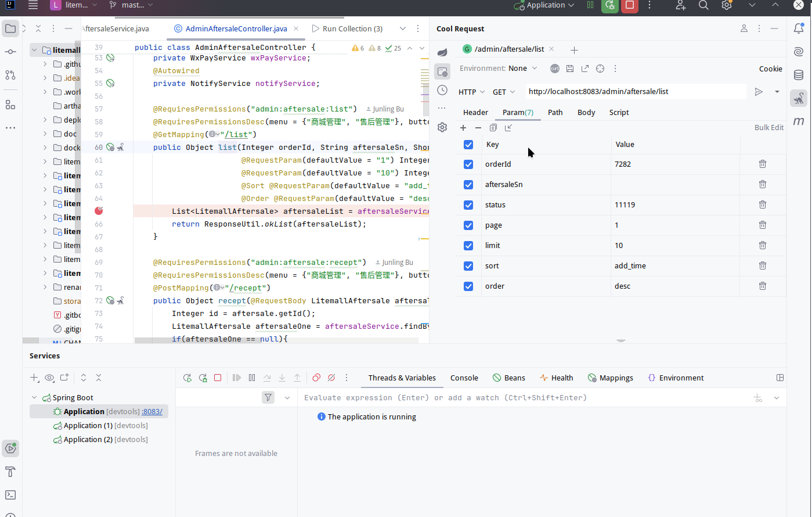Uncheck the page parameter checkbox
812x517 pixels.
click(469, 225)
